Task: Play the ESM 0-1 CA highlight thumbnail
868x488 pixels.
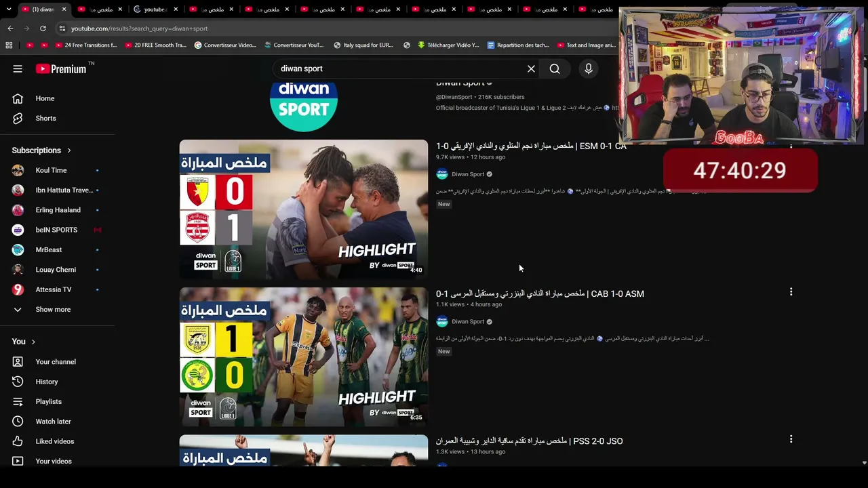Action: [304, 209]
